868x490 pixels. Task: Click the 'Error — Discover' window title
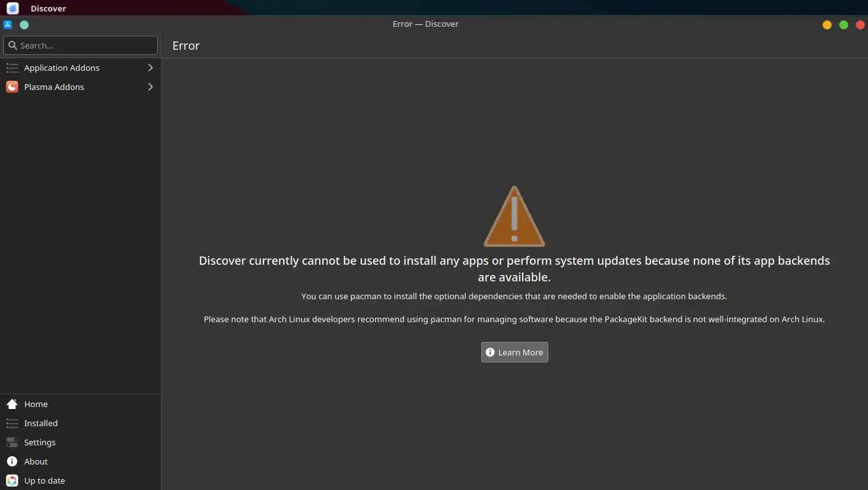click(426, 24)
